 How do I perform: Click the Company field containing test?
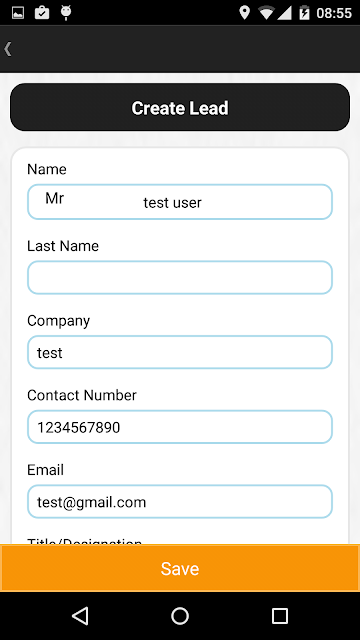click(180, 352)
